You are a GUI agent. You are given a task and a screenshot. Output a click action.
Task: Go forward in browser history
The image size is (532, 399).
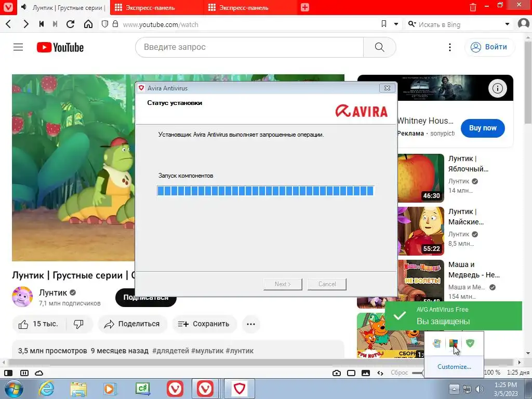25,24
